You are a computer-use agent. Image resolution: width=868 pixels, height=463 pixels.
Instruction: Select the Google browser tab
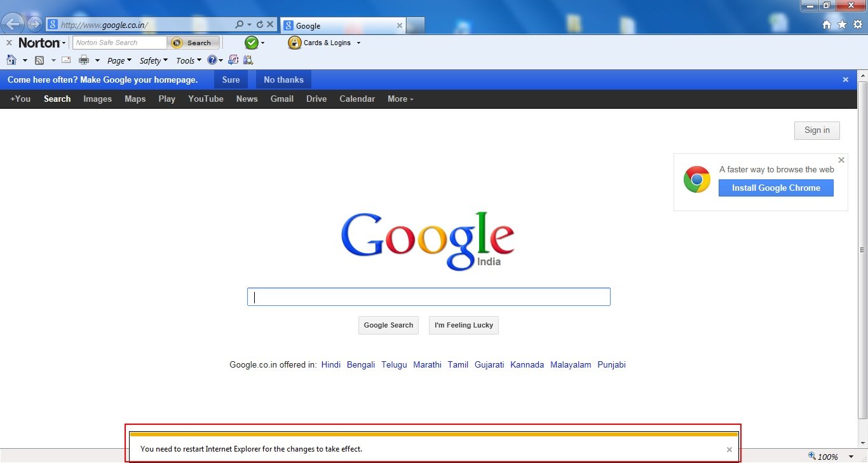point(343,25)
